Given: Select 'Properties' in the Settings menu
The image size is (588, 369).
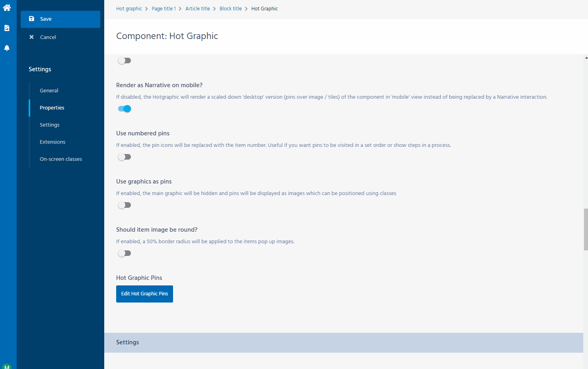Looking at the screenshot, I should [x=52, y=107].
